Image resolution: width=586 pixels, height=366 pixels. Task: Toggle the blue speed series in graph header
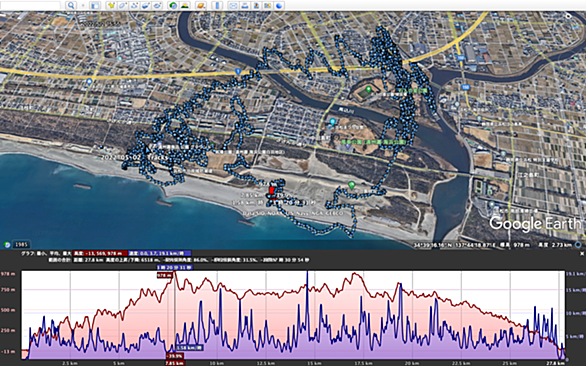[x=160, y=253]
